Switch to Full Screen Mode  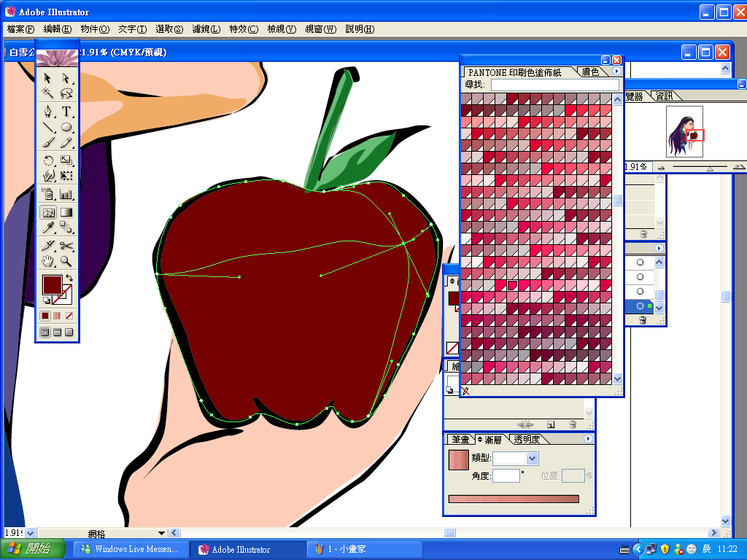point(69,332)
